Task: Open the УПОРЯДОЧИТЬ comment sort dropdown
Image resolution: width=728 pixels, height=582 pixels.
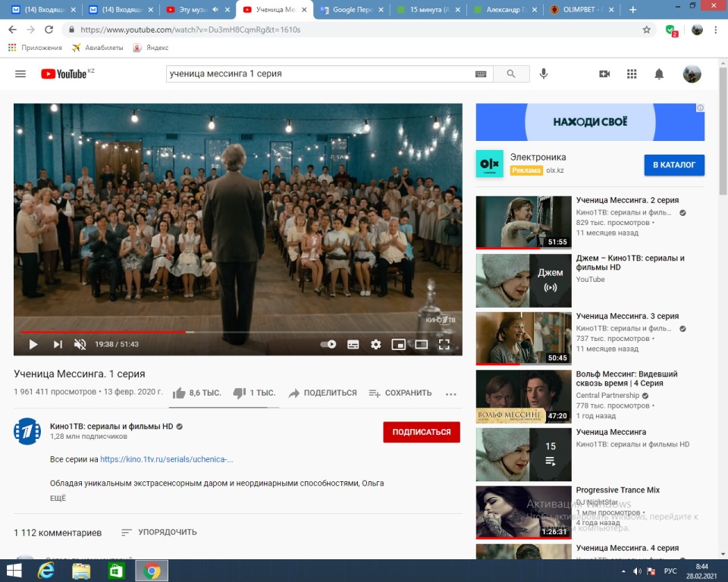Action: coord(158,532)
